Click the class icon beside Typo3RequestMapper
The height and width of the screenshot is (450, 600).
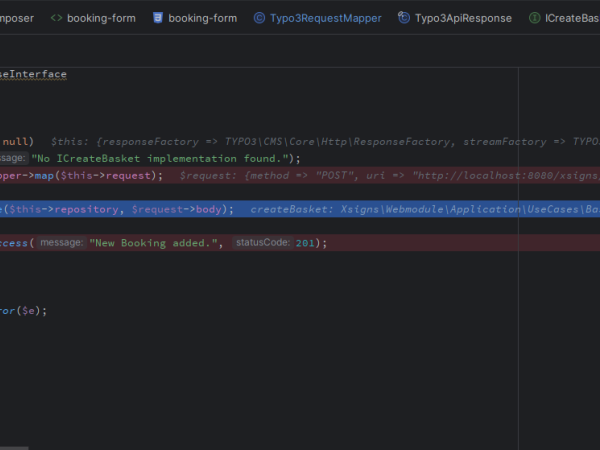pyautogui.click(x=259, y=18)
